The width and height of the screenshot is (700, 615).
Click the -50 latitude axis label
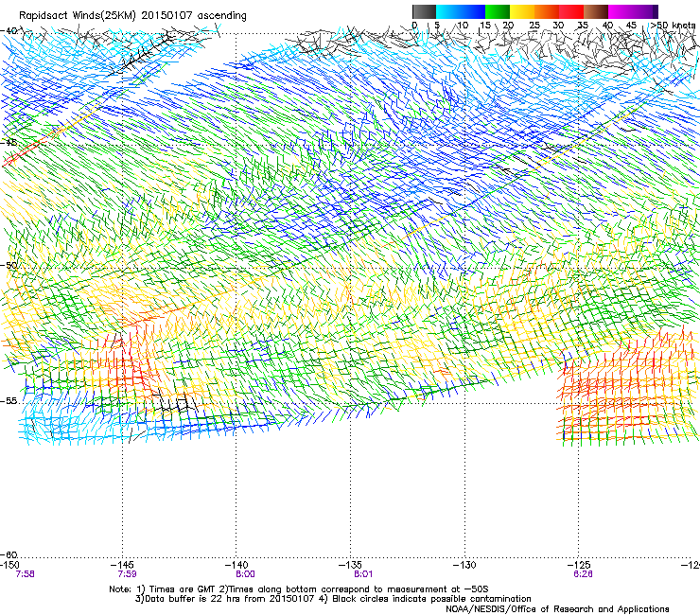9,265
